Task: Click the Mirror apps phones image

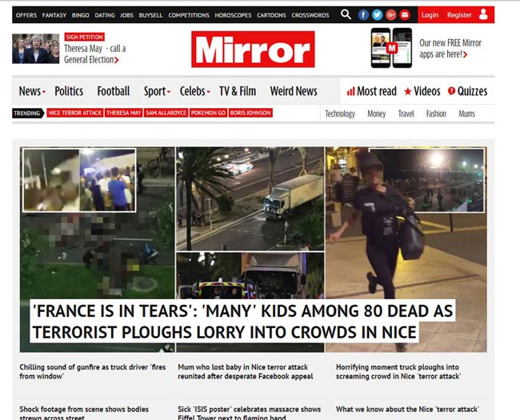Action: pos(391,48)
